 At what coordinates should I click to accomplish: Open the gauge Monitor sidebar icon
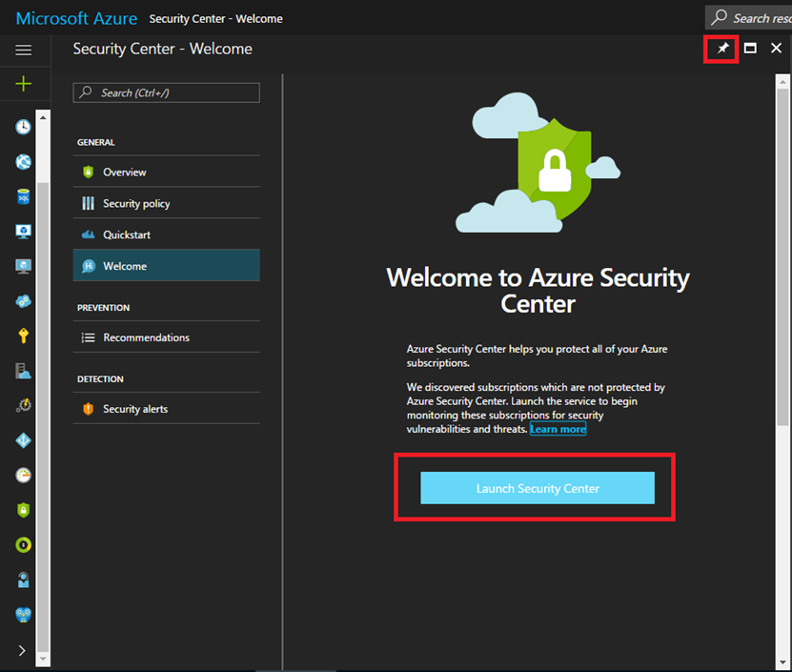coord(23,476)
